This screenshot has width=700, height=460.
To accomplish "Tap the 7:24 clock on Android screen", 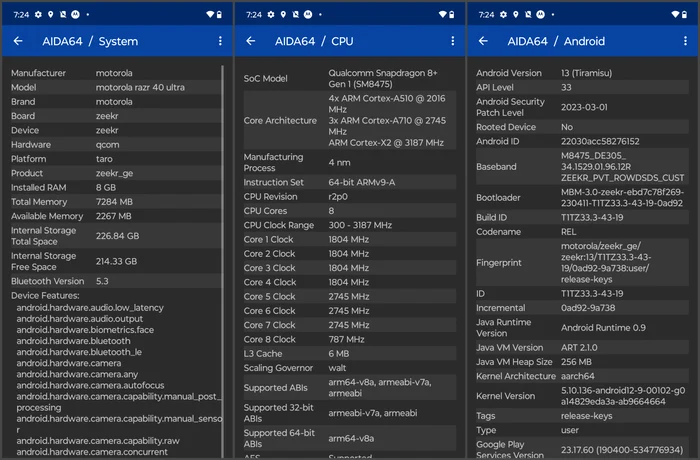I will point(487,15).
